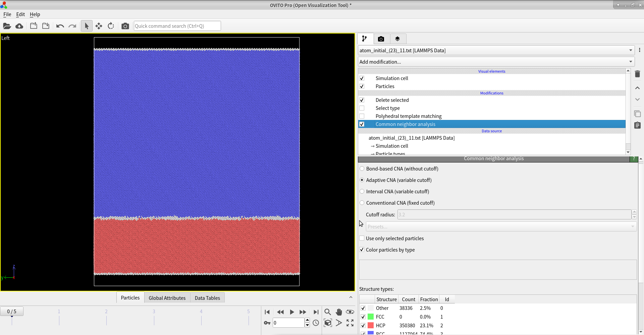Delete the selected modifier with trash icon

(x=637, y=74)
